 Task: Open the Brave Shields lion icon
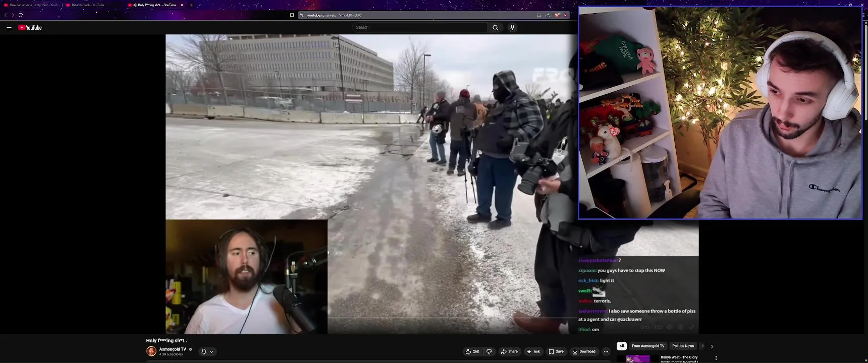[557, 15]
